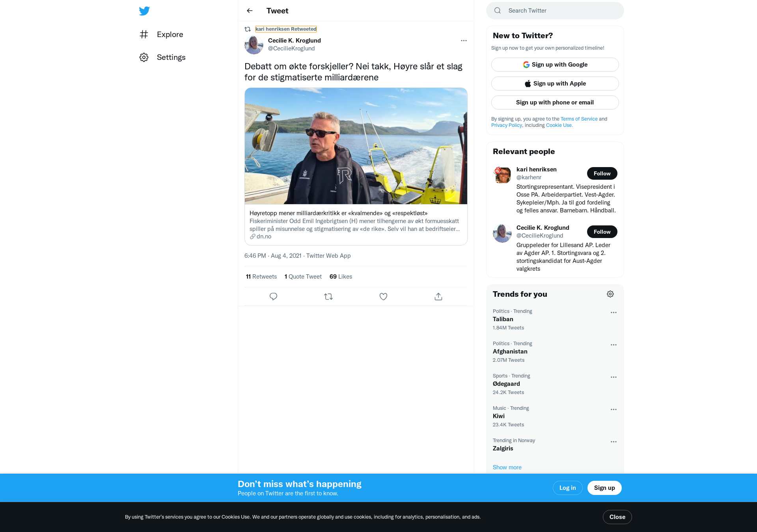
Task: Open more options for Taliban trend
Action: (x=613, y=313)
